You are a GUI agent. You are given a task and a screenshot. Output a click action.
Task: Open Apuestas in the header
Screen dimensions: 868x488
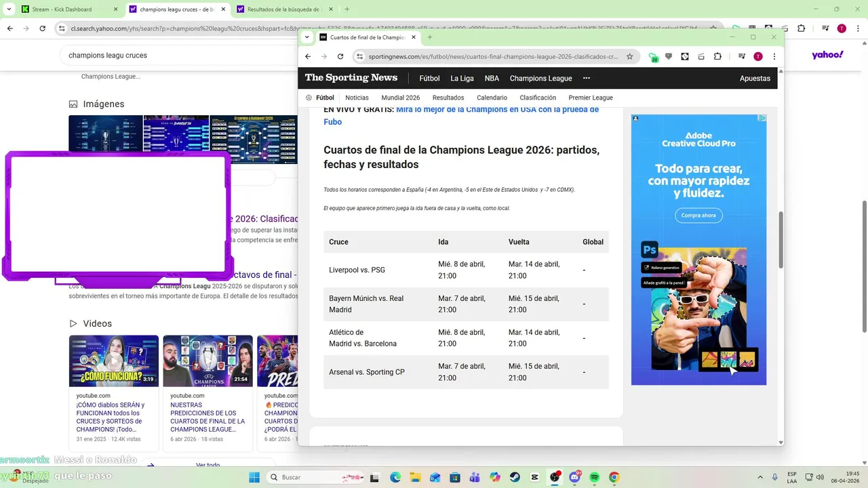[x=755, y=79]
